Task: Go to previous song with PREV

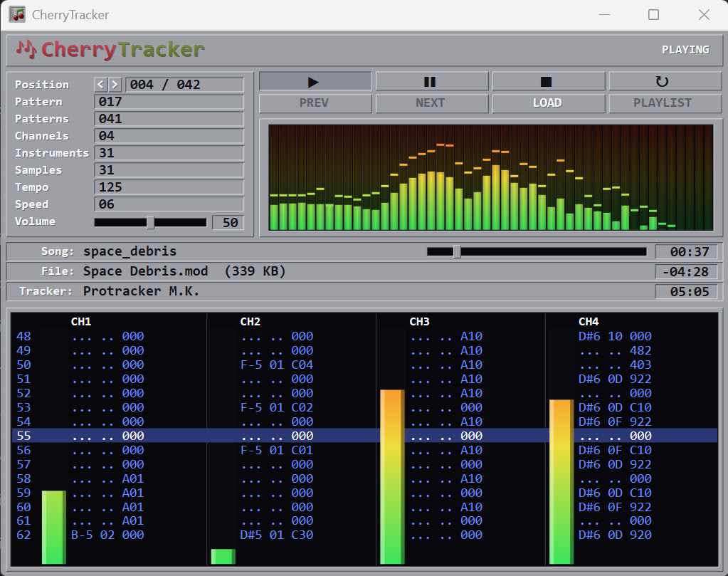Action: [315, 103]
